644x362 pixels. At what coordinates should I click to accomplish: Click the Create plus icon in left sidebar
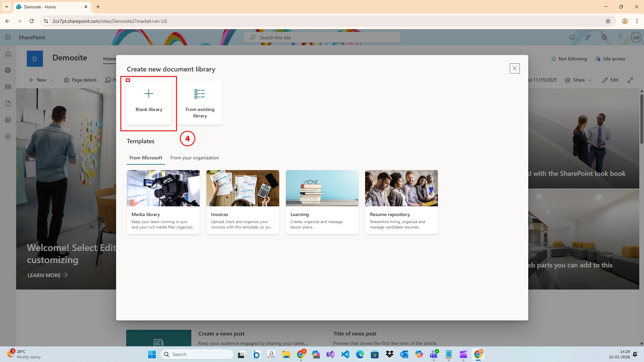coord(8,137)
